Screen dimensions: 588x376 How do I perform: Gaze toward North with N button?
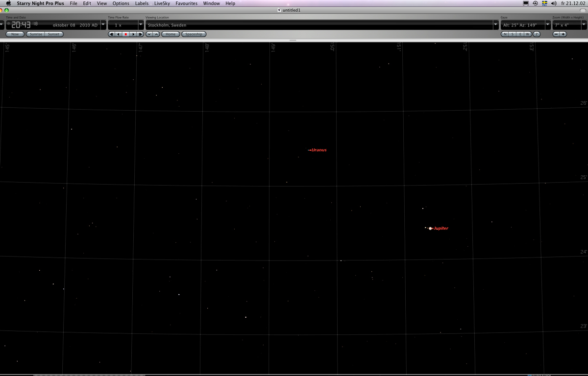[505, 34]
